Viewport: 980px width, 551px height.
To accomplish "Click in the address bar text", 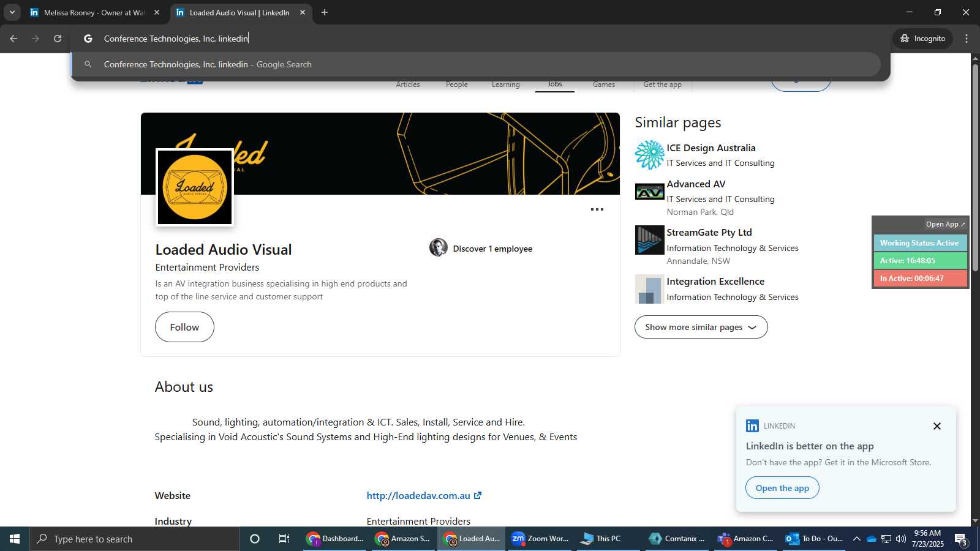I will click(176, 39).
